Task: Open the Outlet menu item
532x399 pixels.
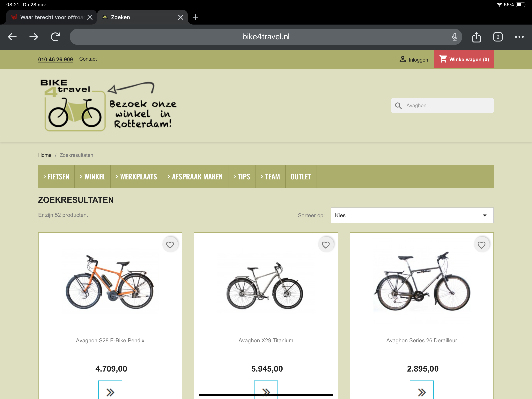Action: [300, 176]
